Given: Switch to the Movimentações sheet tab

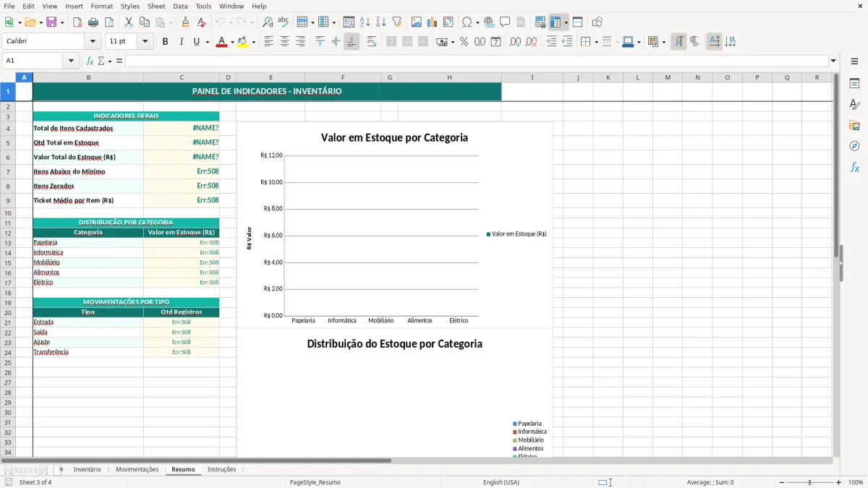Looking at the screenshot, I should (137, 469).
